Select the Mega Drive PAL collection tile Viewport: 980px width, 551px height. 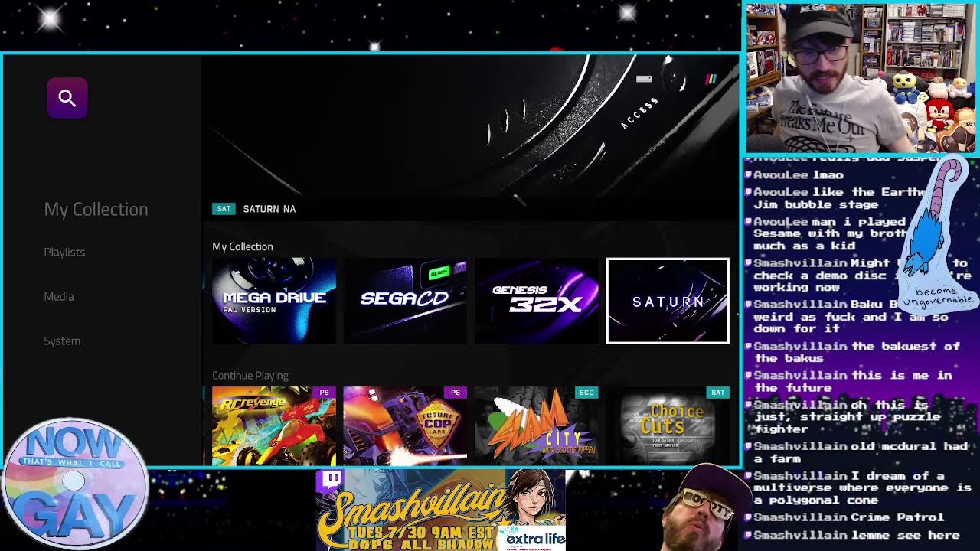[x=274, y=301]
